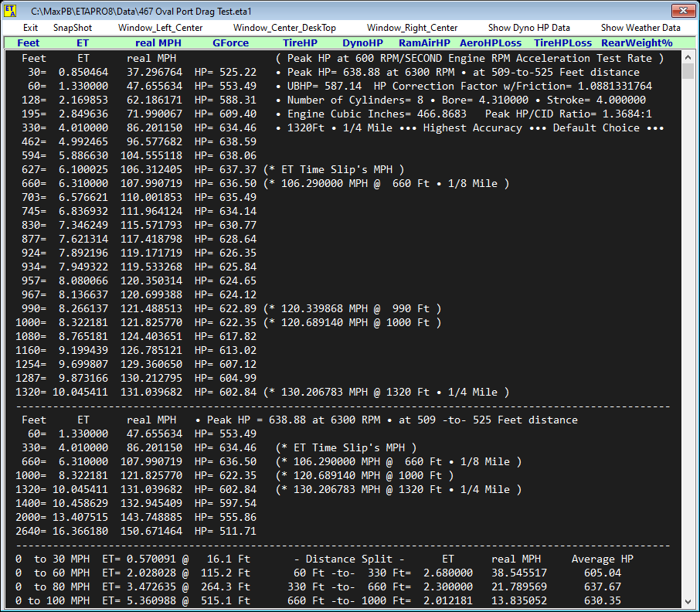Close the 467 Oval Port Drag Test window
700x612 pixels.
[683, 10]
